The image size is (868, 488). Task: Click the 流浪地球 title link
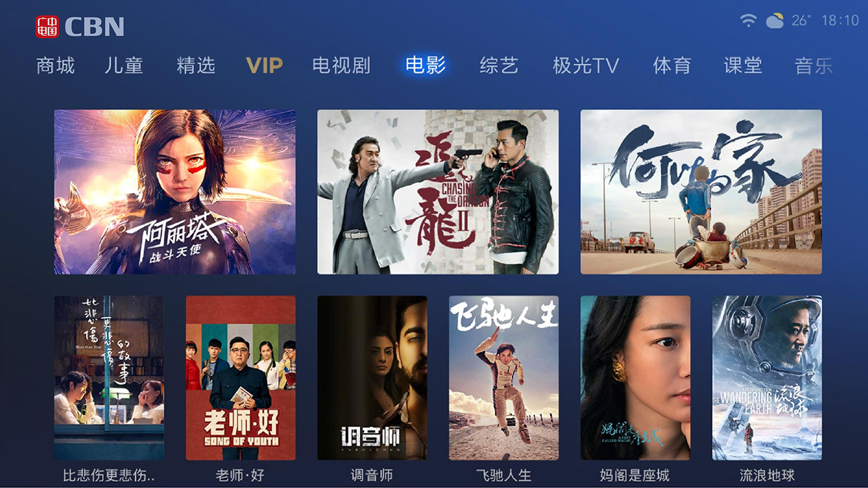(767, 475)
